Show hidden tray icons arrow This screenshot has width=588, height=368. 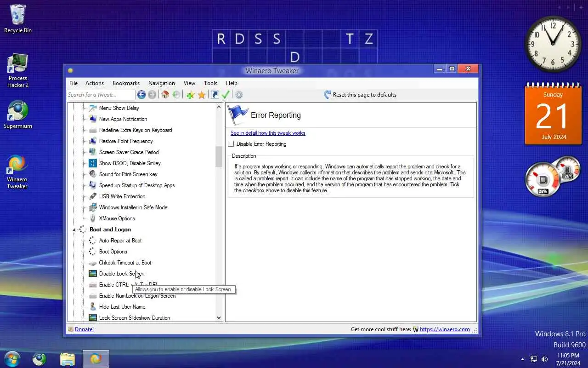[522, 359]
